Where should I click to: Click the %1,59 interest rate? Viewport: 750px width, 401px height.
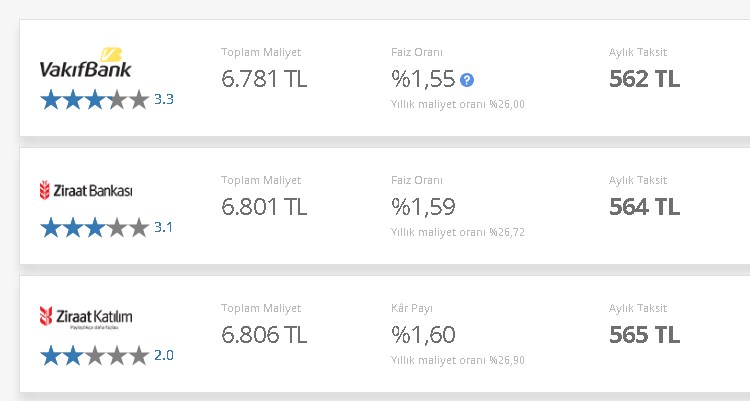(423, 207)
